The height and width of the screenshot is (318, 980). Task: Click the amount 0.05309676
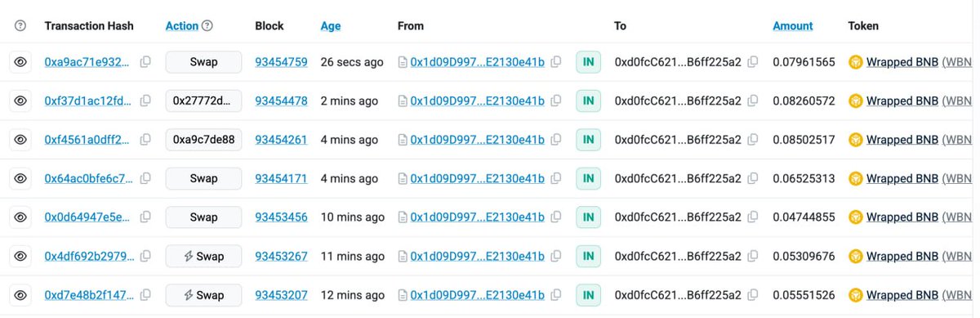[804, 256]
